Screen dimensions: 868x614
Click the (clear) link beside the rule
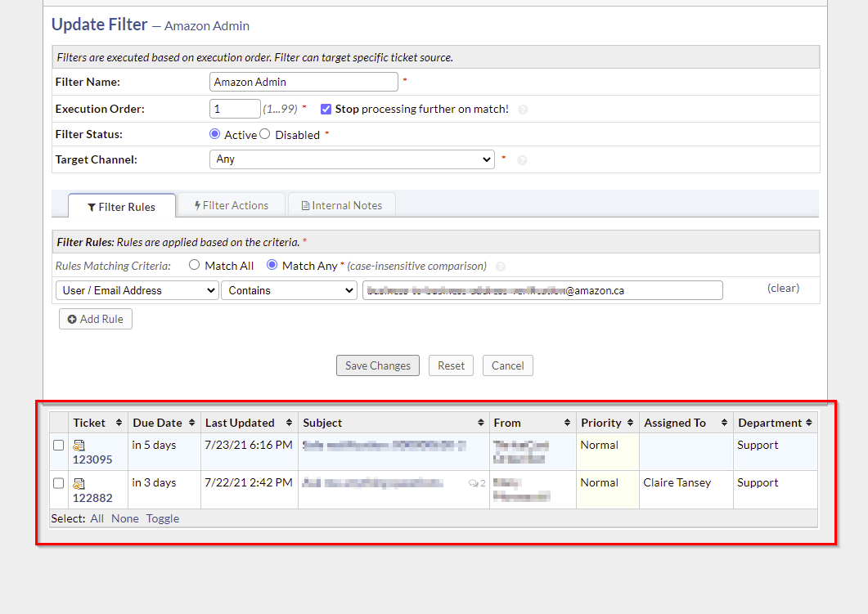(x=783, y=288)
